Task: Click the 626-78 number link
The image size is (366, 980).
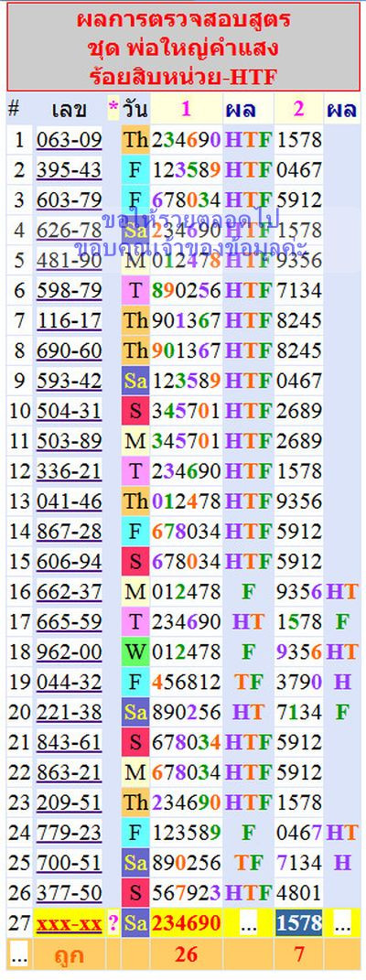Action: pos(70,230)
